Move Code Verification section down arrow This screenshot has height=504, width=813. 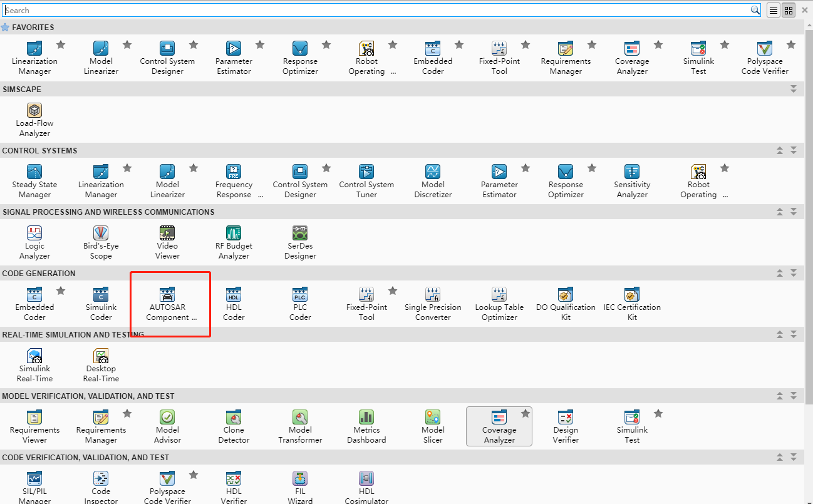794,457
